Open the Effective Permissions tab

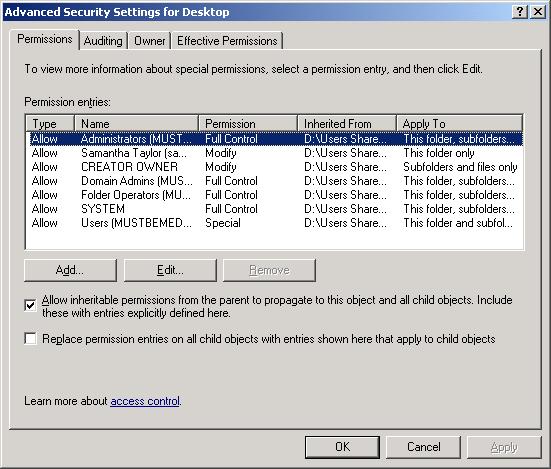[227, 41]
